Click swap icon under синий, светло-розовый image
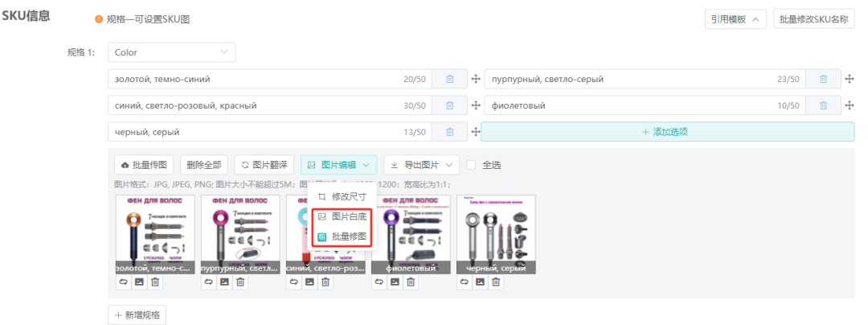This screenshot has width=868, height=325. [294, 282]
